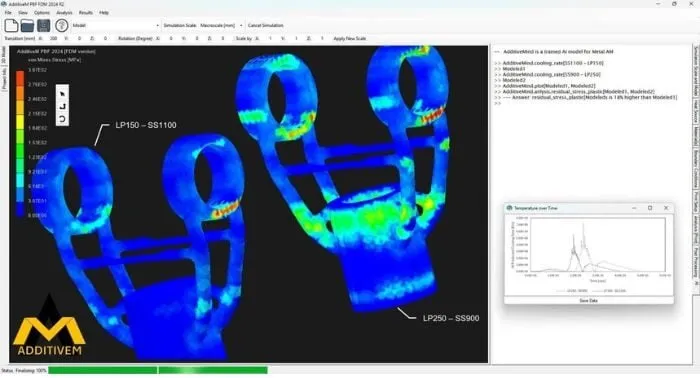Open the Help menu
Viewport: 700px width, 378px height.
click(x=104, y=12)
